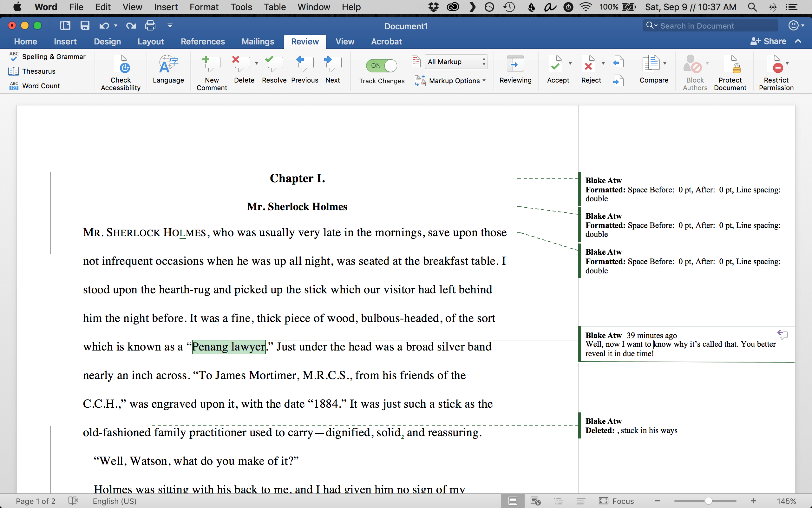This screenshot has height=508, width=812.
Task: Open the Reject dropdown arrow
Action: pyautogui.click(x=603, y=63)
